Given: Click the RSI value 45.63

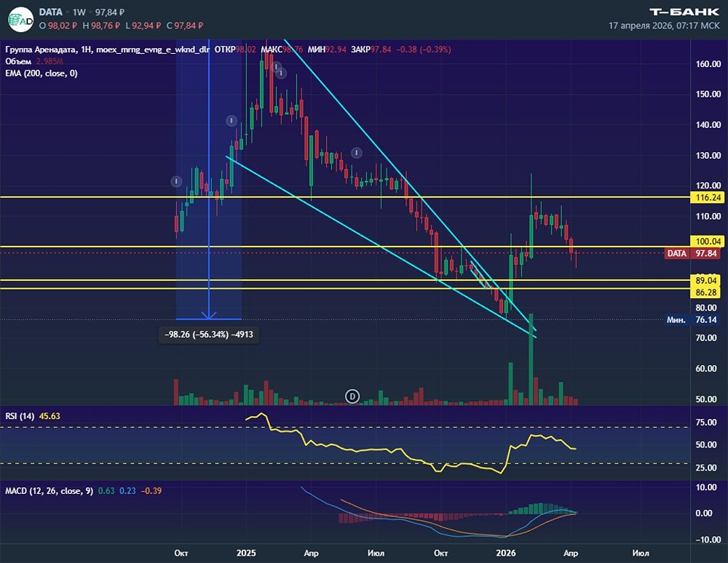Looking at the screenshot, I should (x=50, y=416).
